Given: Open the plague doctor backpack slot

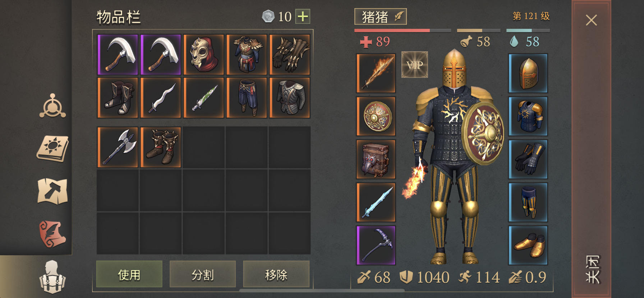Looking at the screenshot, I should (x=376, y=159).
